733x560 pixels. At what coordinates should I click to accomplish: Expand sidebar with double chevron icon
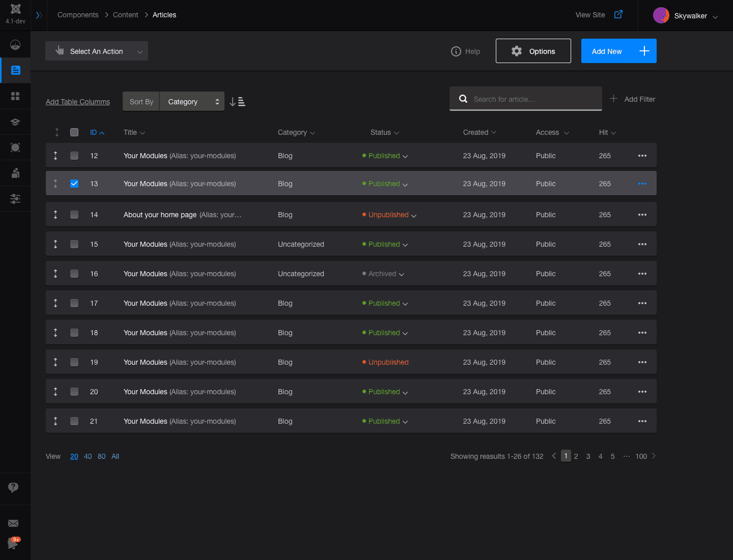coord(39,15)
